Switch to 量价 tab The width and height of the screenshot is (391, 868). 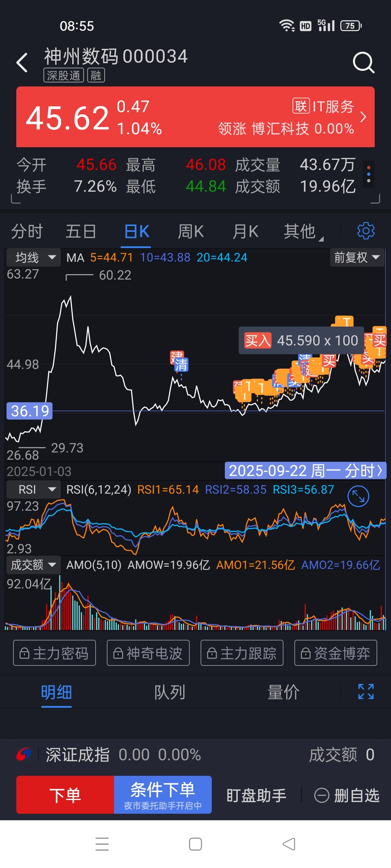[x=283, y=692]
